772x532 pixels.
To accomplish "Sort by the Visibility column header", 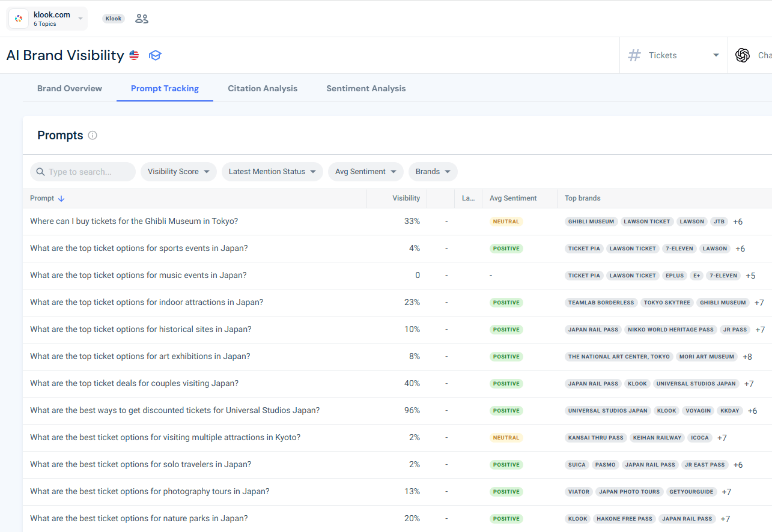I will click(406, 198).
